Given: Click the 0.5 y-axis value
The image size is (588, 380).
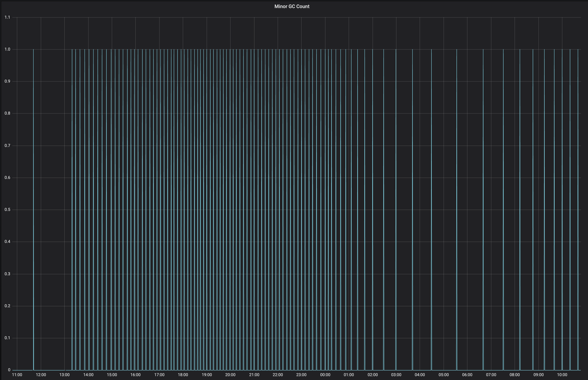Looking at the screenshot, I should coord(7,210).
